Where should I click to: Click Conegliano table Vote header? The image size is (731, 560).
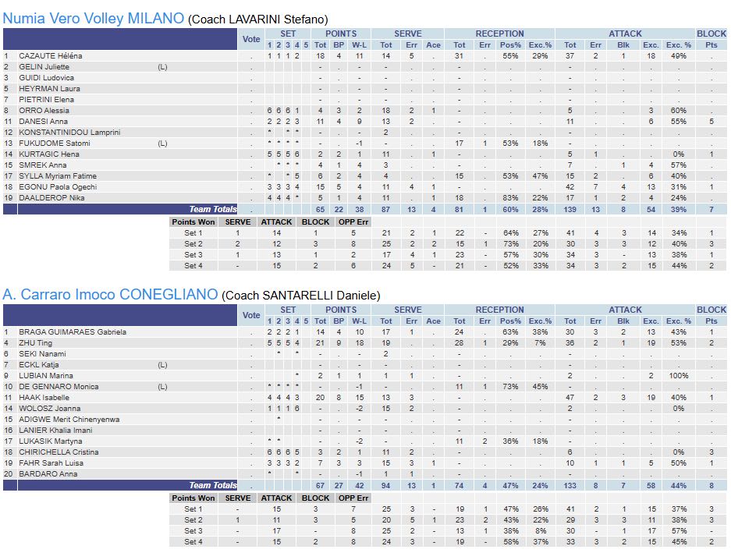click(251, 315)
